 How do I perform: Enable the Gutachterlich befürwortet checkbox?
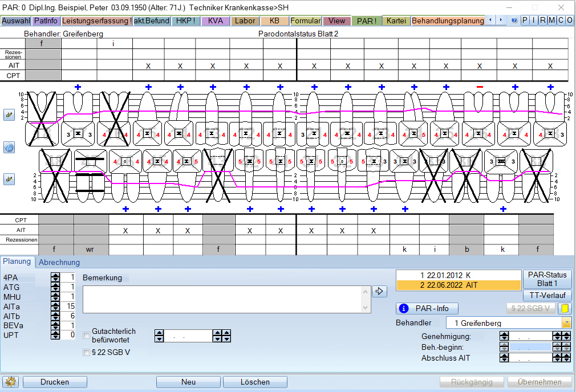pos(87,335)
